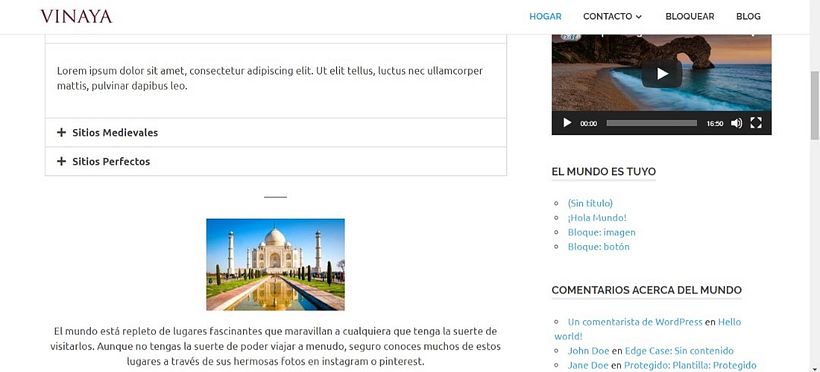Expand the CONTACTO dropdown chevron
The width and height of the screenshot is (820, 372).
pyautogui.click(x=639, y=17)
